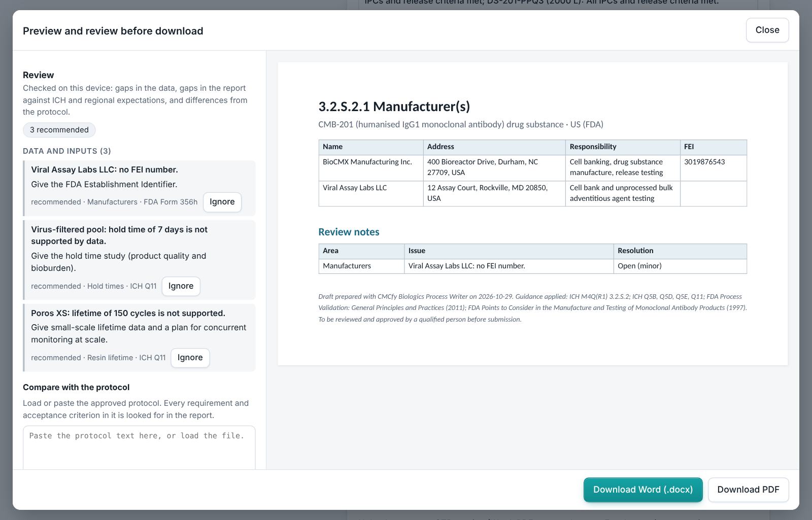Select the '3 recommended' badge
The width and height of the screenshot is (812, 520).
coord(59,130)
